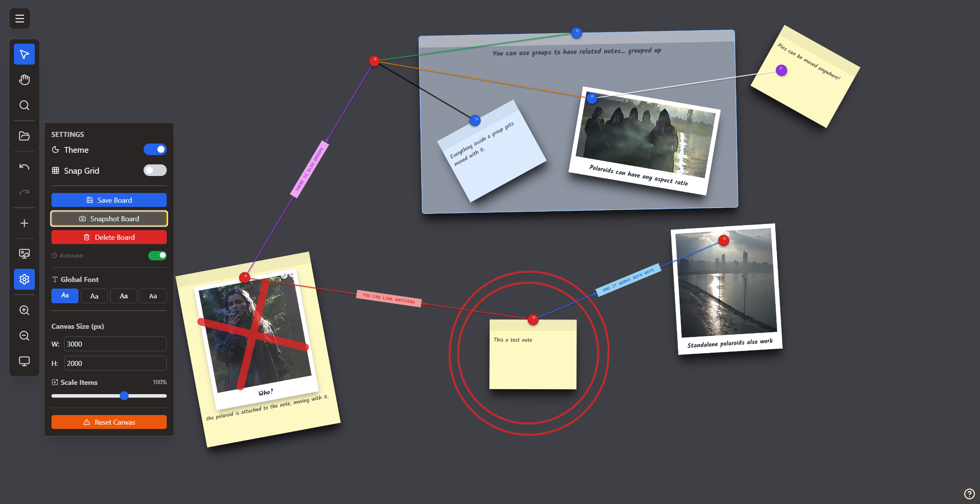Viewport: 980px width, 504px height.
Task: Select the second Global Font option
Action: pyautogui.click(x=94, y=296)
